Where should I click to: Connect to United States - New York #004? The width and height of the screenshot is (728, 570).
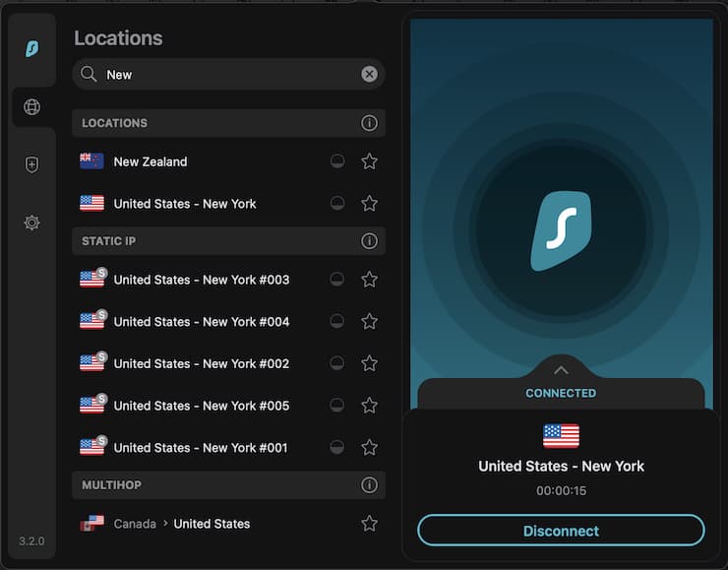click(x=228, y=322)
